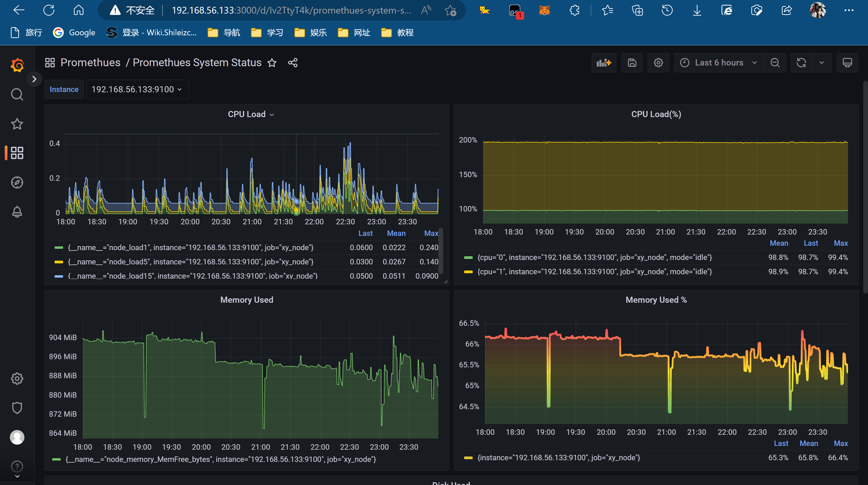This screenshot has width=868, height=485.
Task: Add page to browser favorites
Action: (450, 10)
